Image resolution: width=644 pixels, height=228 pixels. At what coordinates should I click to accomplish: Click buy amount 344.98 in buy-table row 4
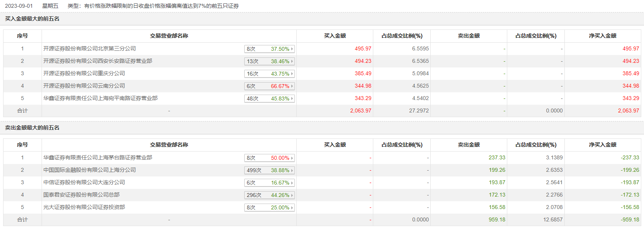point(363,86)
